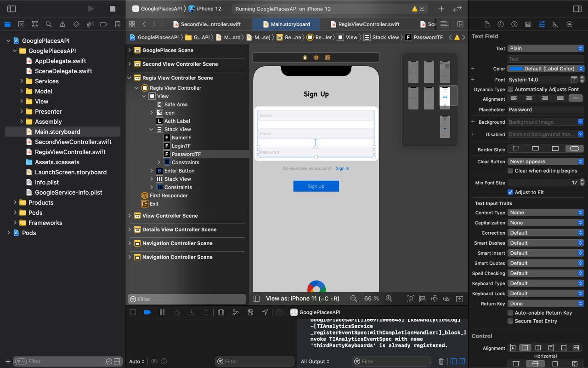Open the Breakpoint navigator
The image size is (588, 368).
(104, 24)
